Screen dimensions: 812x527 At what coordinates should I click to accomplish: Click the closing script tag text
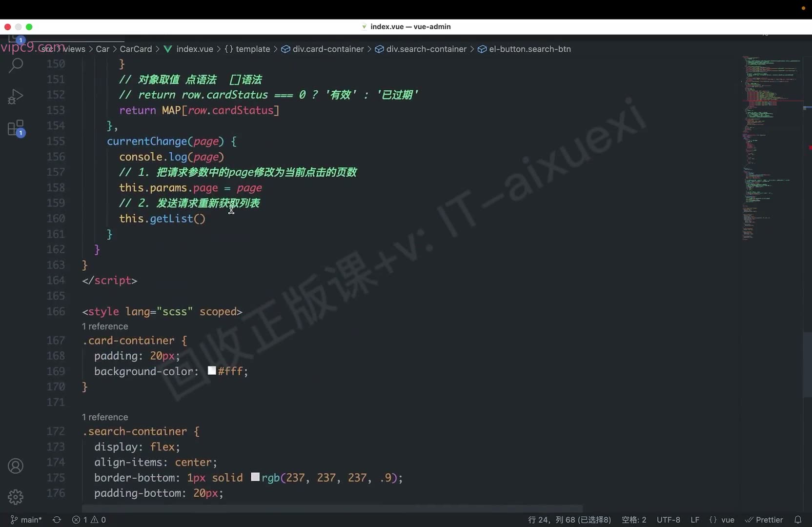(110, 281)
